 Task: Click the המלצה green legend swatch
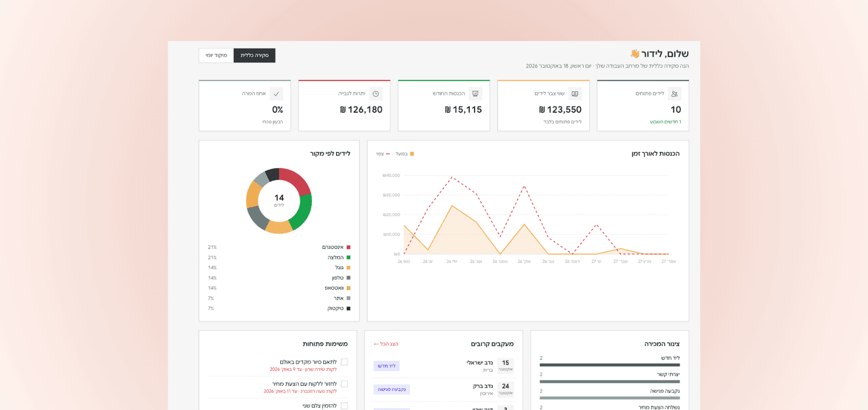(x=349, y=257)
